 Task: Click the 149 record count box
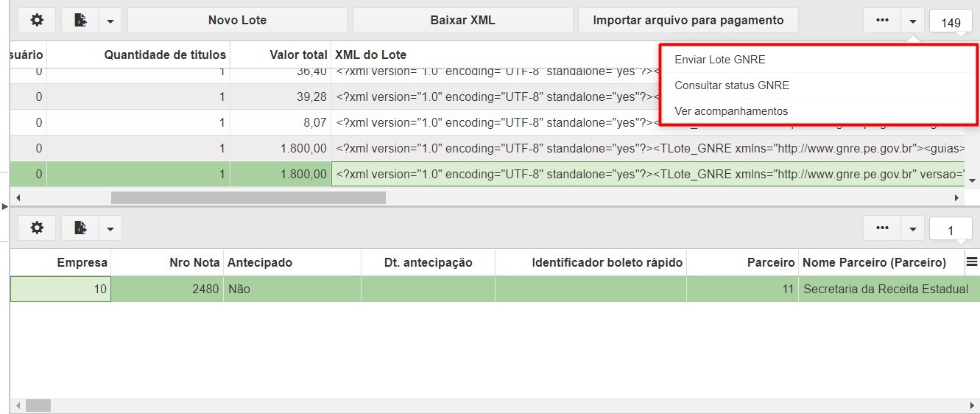click(951, 22)
